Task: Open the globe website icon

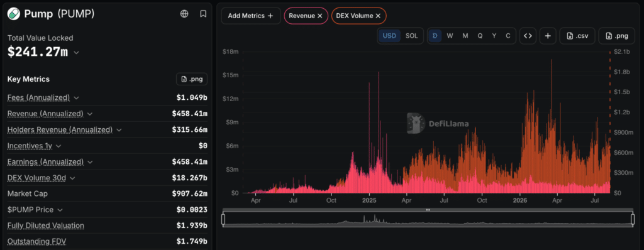Action: 184,14
